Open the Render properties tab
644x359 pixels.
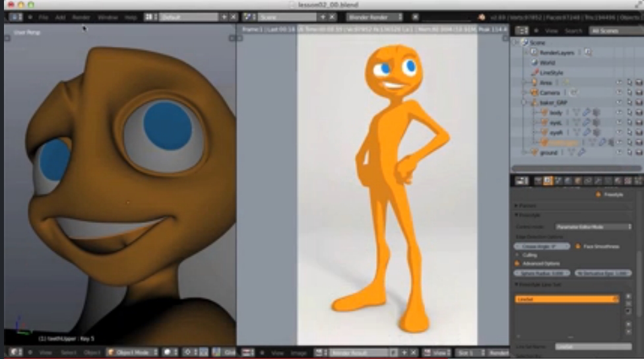(538, 181)
